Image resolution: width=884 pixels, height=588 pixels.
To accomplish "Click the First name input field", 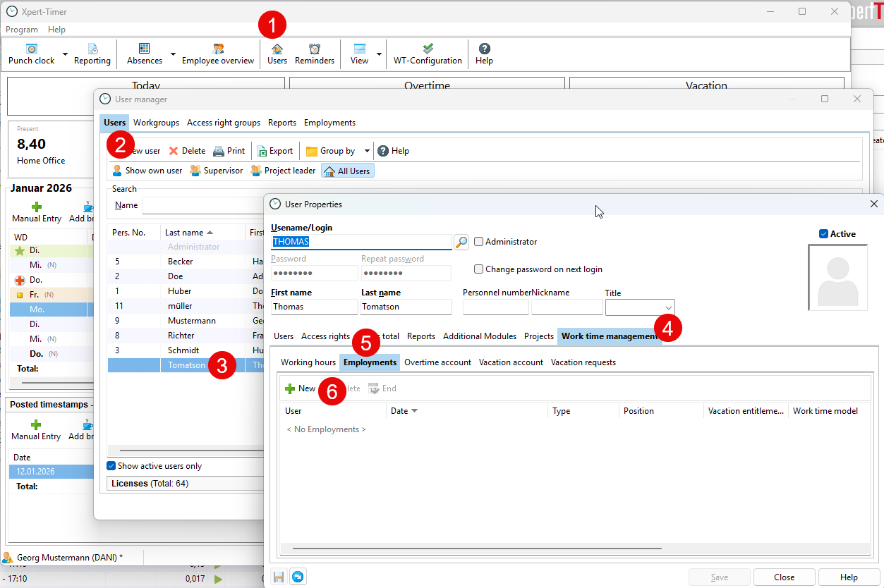I will click(x=314, y=307).
